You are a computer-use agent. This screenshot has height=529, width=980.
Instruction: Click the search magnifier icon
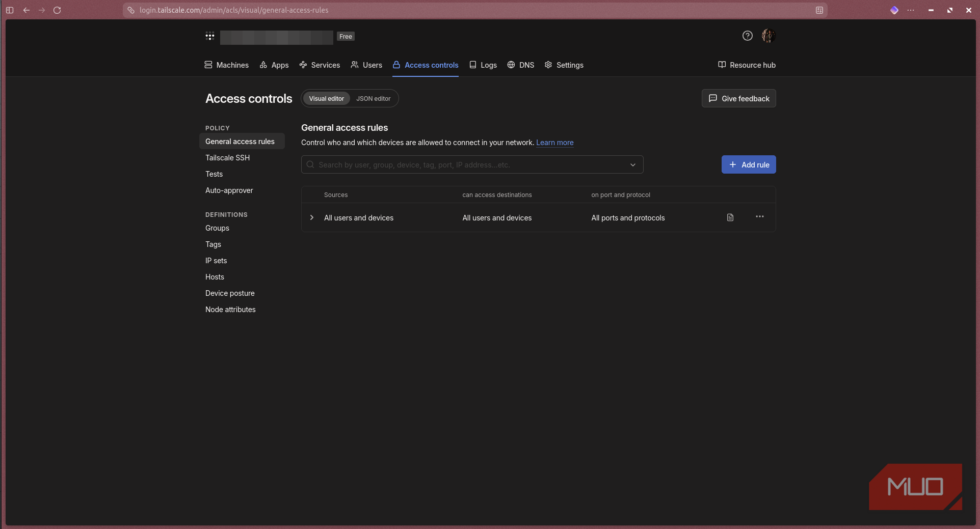pyautogui.click(x=310, y=164)
